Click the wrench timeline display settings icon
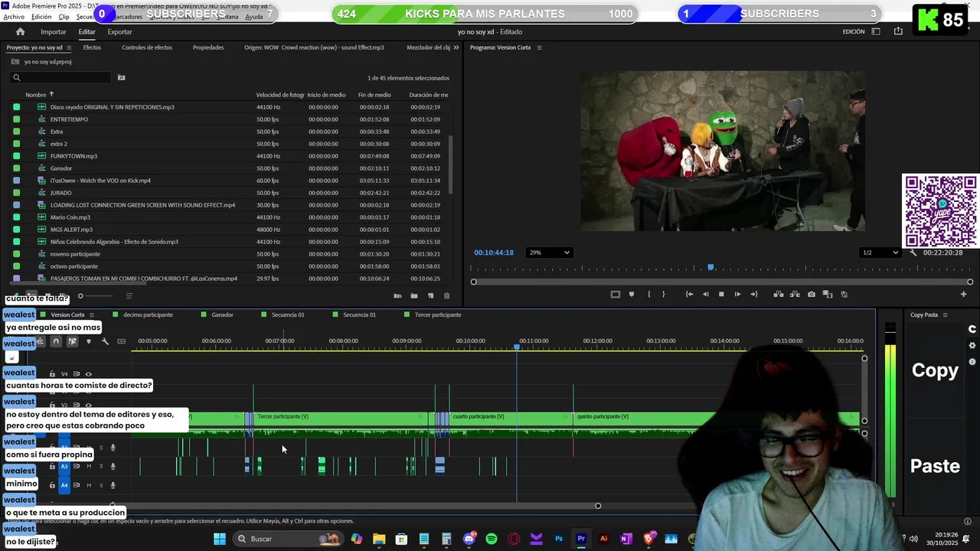 [105, 341]
